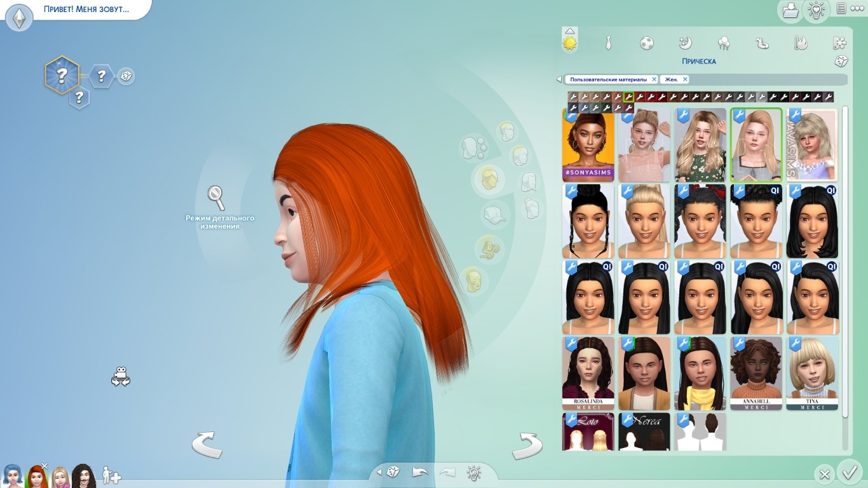Add a new Sim to household

[112, 475]
